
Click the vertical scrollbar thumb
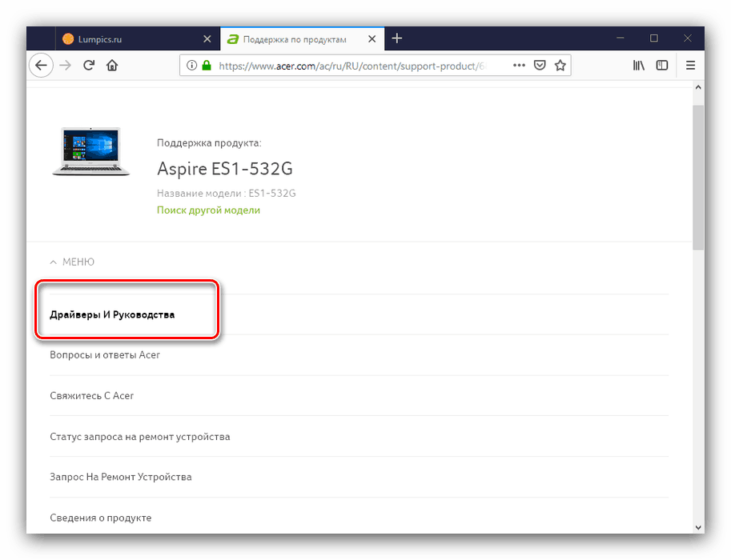click(698, 178)
